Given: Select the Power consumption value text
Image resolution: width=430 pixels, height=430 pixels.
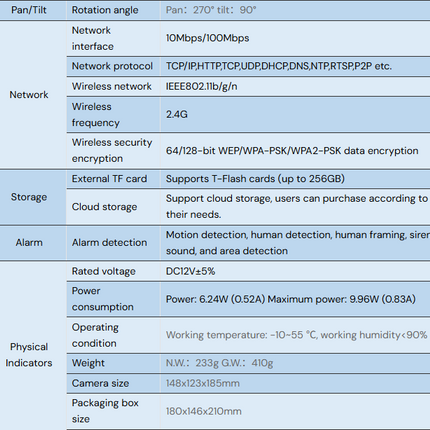Looking at the screenshot, I should (291, 299).
